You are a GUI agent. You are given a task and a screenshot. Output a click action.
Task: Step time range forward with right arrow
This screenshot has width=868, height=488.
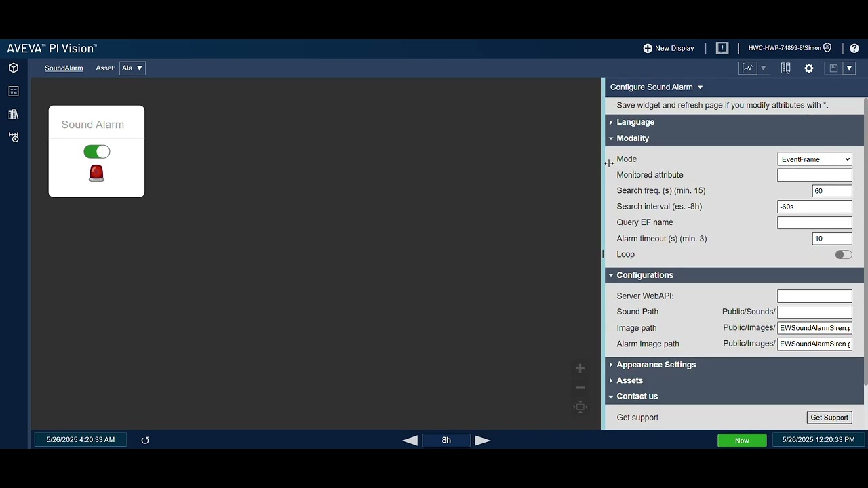click(482, 441)
